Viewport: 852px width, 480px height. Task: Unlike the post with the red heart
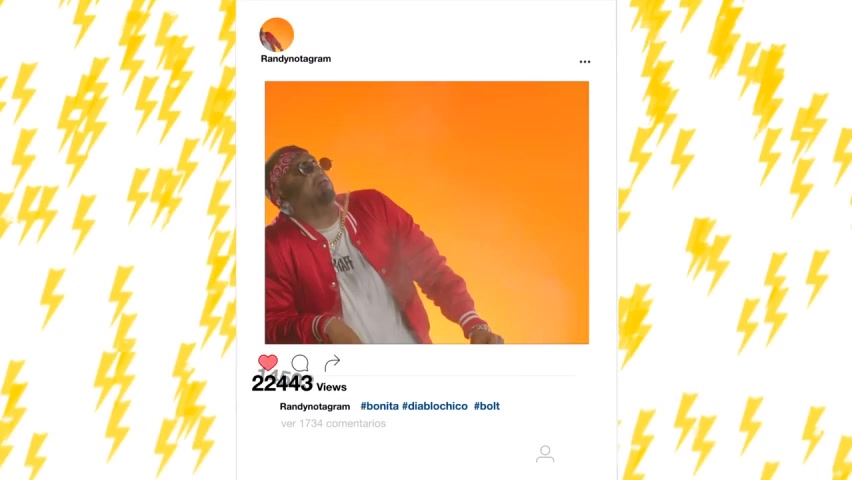[x=268, y=363]
